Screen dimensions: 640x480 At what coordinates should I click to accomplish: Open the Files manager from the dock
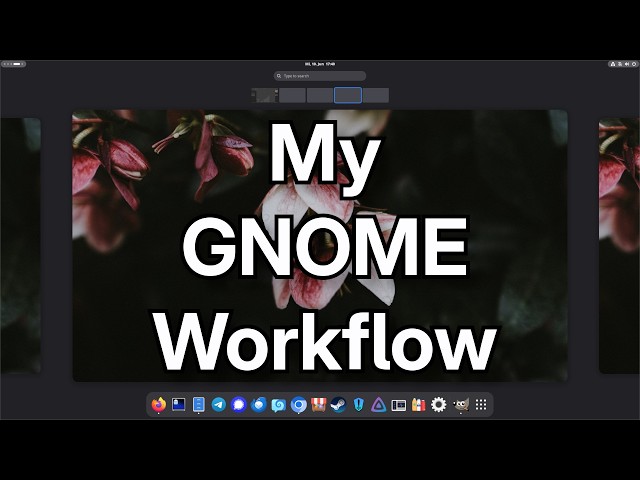pyautogui.click(x=198, y=404)
